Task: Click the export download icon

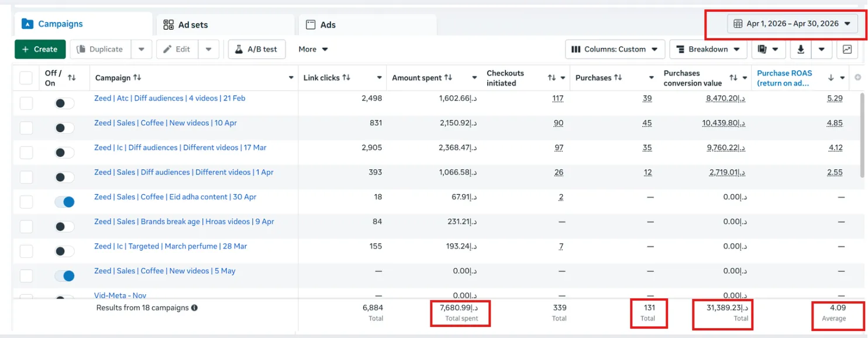Action: (x=800, y=50)
